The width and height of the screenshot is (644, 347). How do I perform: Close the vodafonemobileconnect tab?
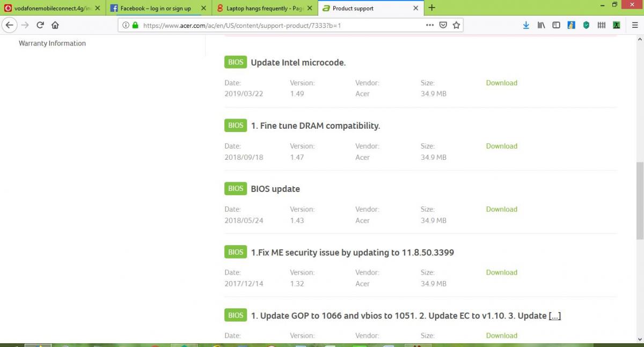(97, 8)
